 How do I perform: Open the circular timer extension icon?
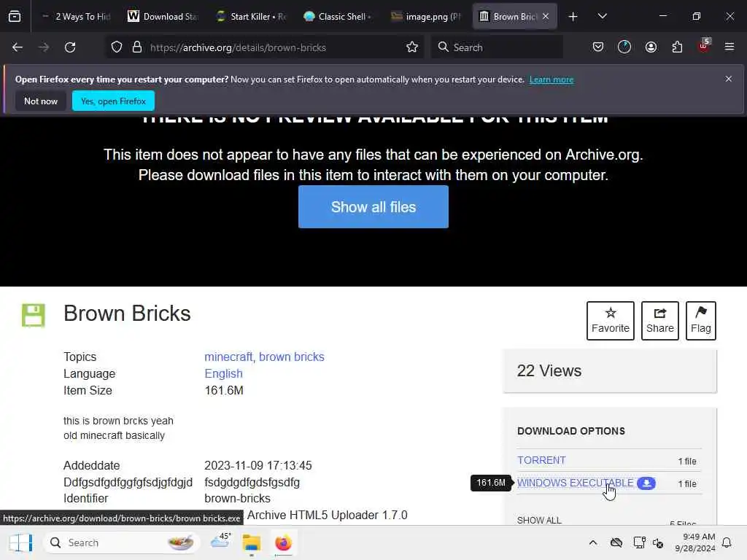coord(624,47)
